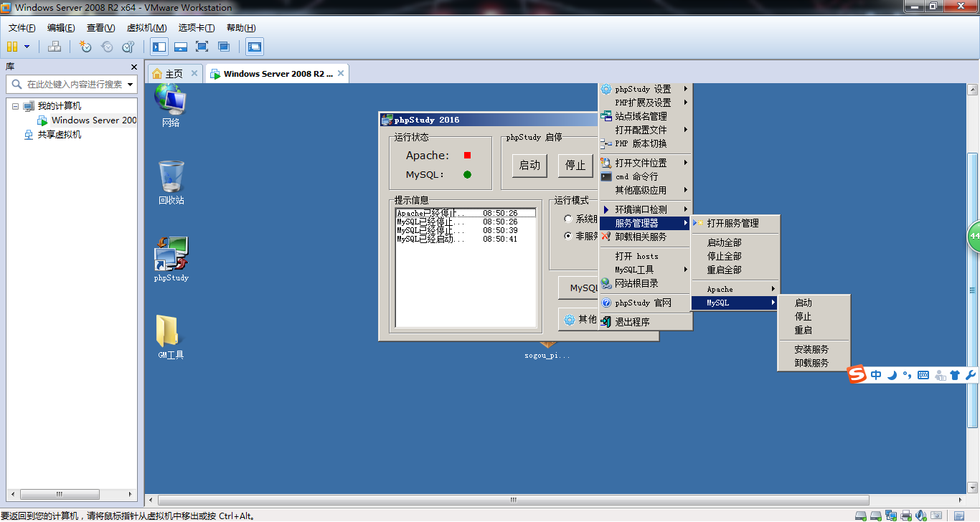980x522 pixels.
Task: Open the 帮助(H) menu
Action: coord(241,28)
